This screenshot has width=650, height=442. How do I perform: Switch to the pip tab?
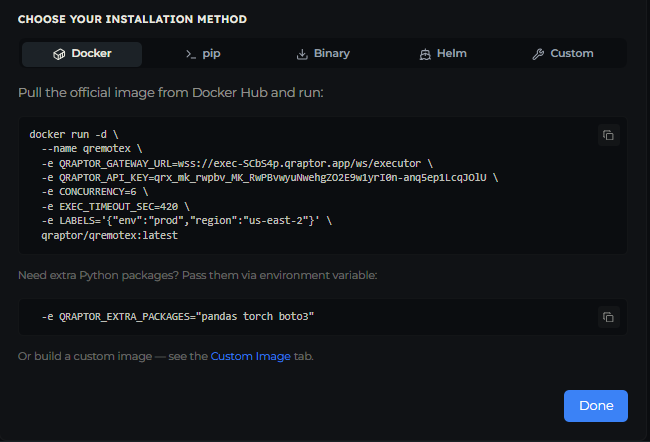tap(203, 54)
